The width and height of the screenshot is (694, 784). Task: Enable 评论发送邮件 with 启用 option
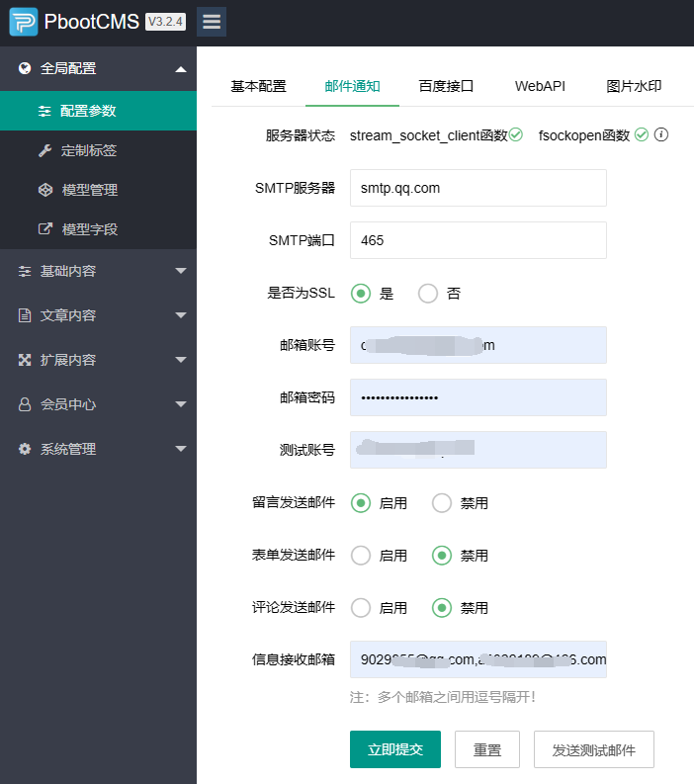(x=361, y=608)
